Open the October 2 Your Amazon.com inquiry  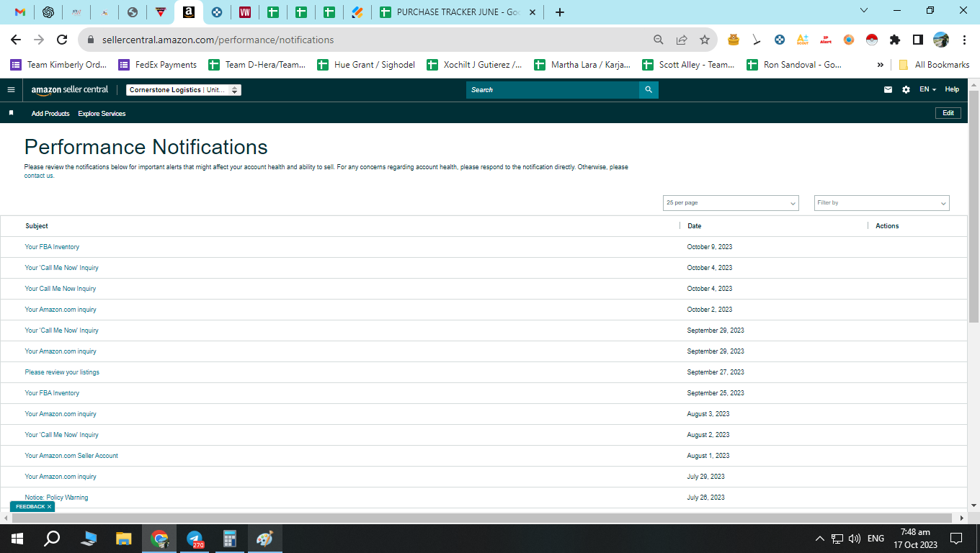(61, 310)
